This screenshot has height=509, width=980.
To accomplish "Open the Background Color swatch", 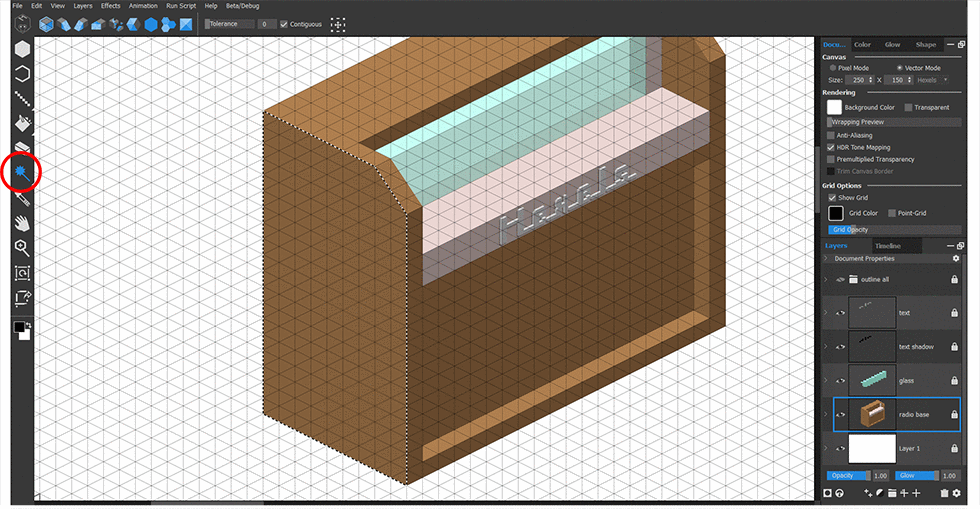I will click(834, 107).
